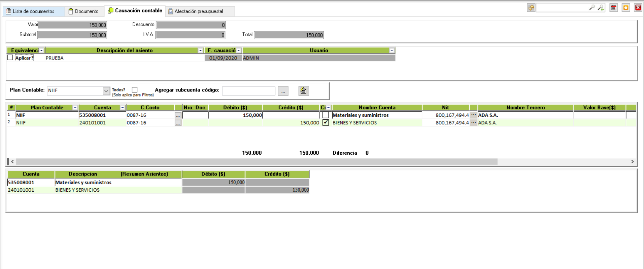Open third-party lookup for Materiales y suministros row
The image size is (644, 269).
point(473,115)
